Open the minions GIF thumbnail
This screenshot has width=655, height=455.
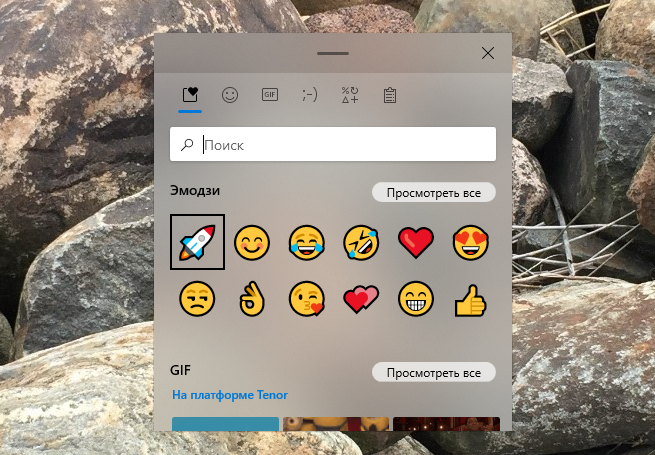[336, 424]
